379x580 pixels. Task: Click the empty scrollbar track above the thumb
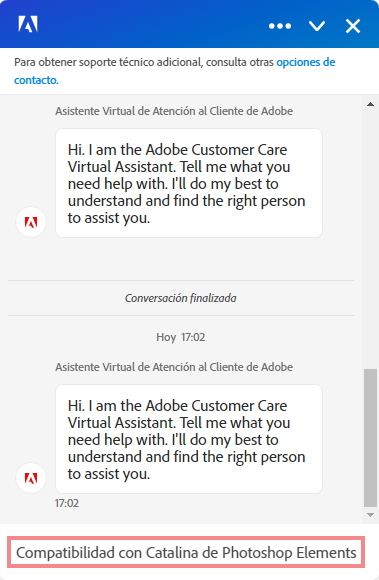tap(370, 239)
